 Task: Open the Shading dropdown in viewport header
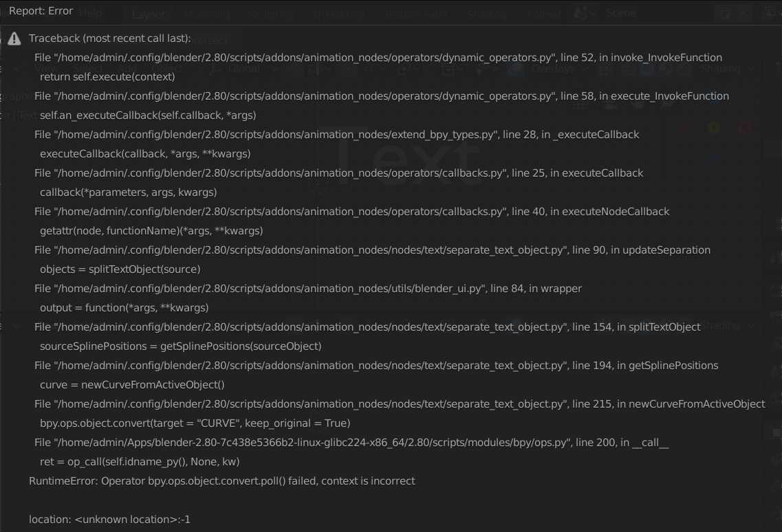722,69
